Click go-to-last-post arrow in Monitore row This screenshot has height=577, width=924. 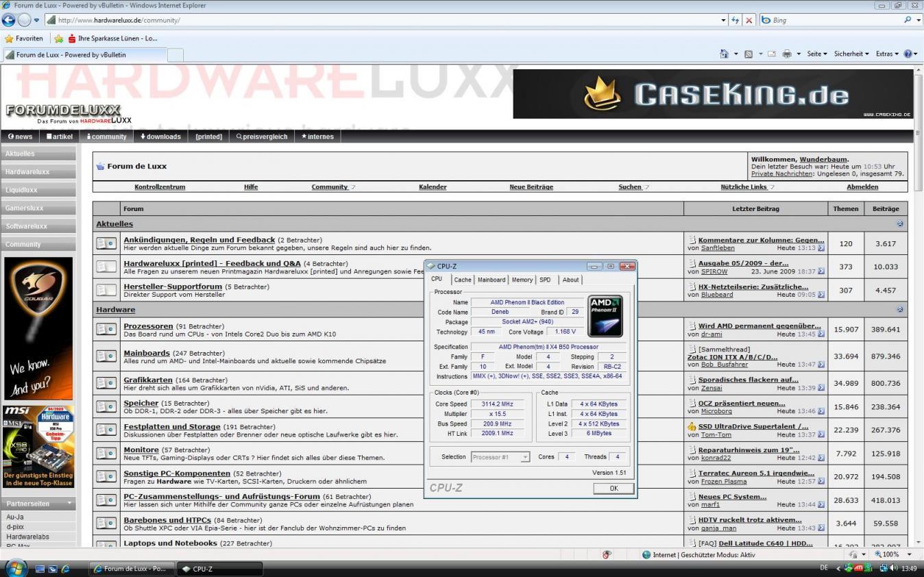pyautogui.click(x=821, y=458)
